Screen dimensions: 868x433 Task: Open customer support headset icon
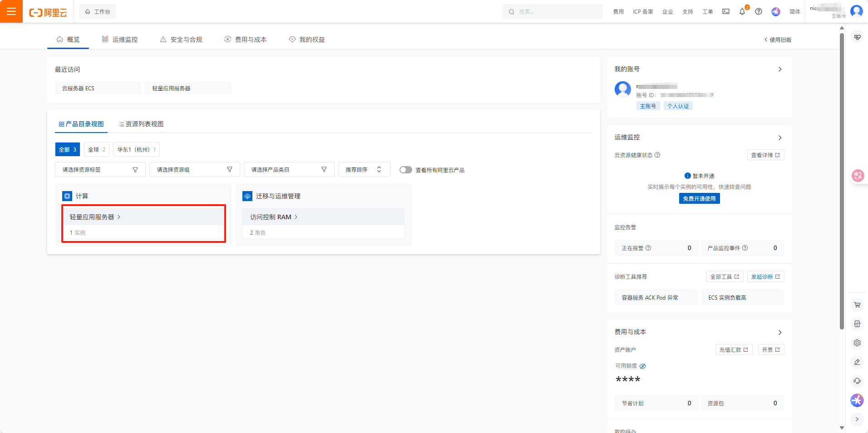point(857,381)
